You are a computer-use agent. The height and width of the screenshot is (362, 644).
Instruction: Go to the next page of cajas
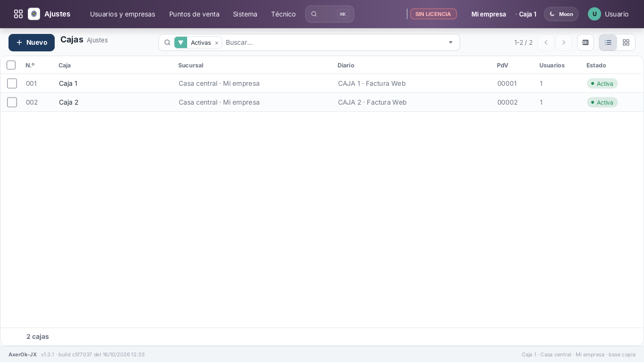(x=564, y=42)
